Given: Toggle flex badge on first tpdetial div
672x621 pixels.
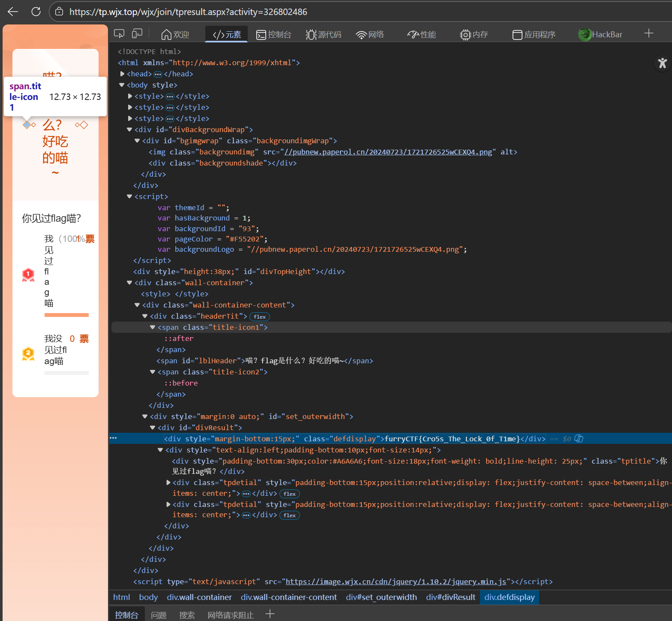Looking at the screenshot, I should click(290, 494).
